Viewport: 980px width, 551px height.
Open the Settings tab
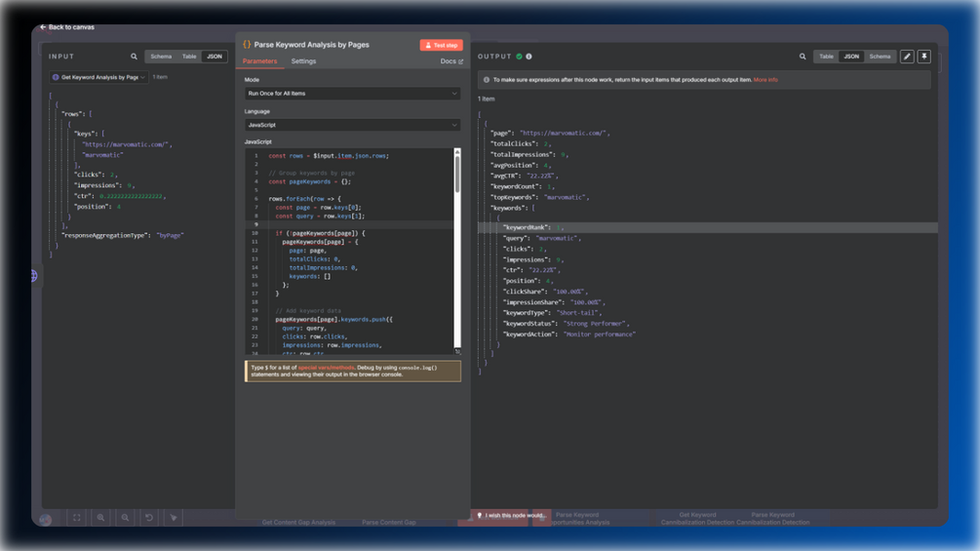tap(303, 61)
